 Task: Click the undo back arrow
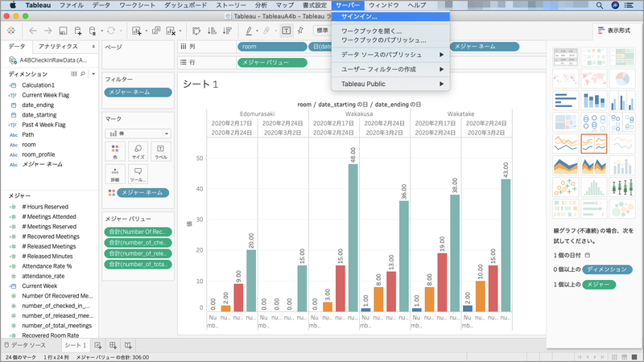pyautogui.click(x=33, y=31)
